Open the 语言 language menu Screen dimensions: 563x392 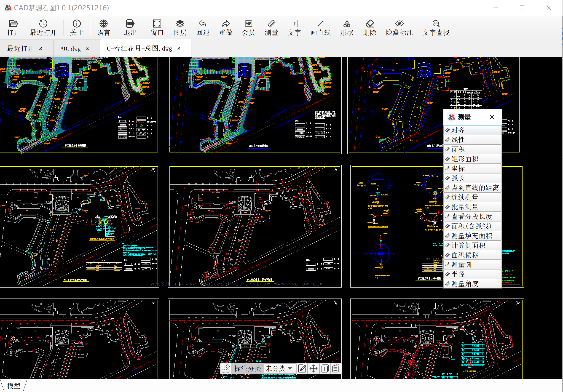pyautogui.click(x=103, y=27)
